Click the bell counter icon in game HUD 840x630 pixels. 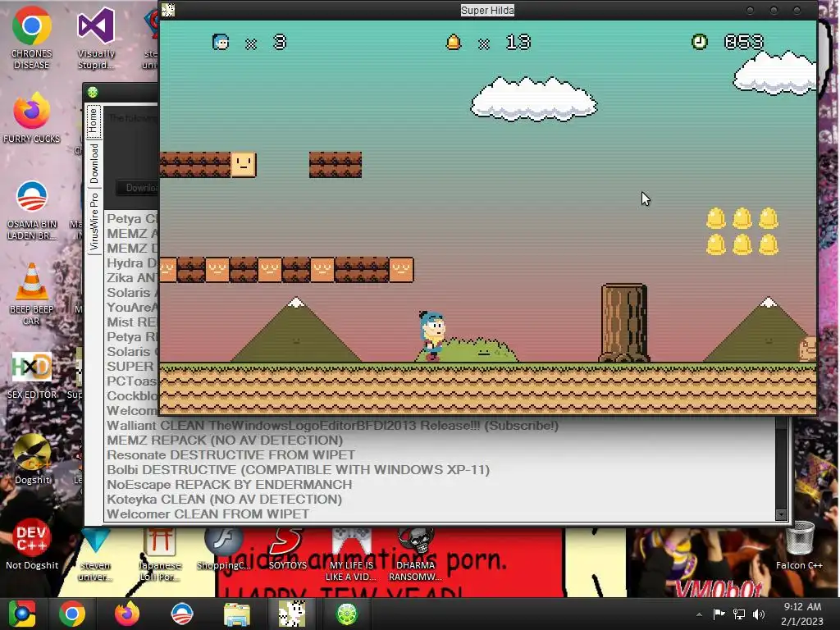[x=453, y=42]
